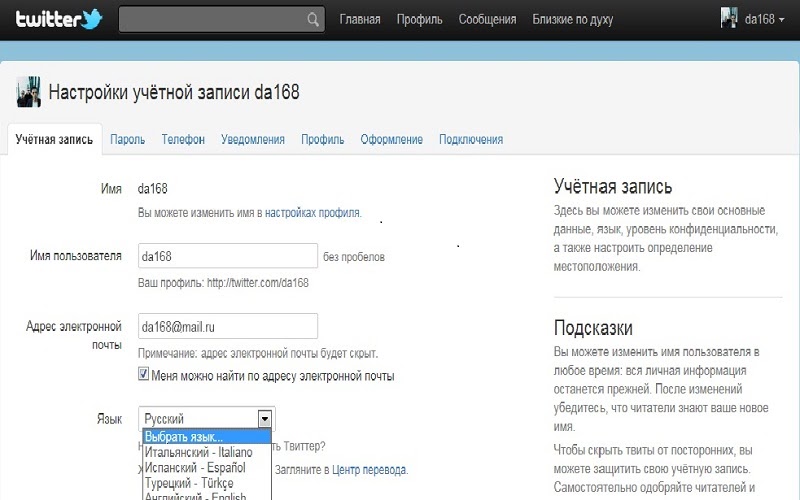Click the profile picture beside settings heading
The image size is (800, 500).
coord(29,92)
